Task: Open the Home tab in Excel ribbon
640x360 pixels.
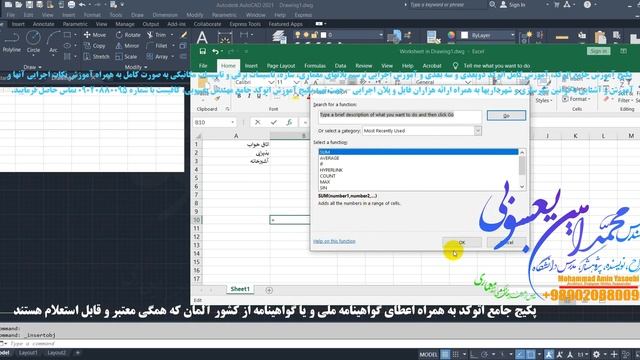Action: (x=228, y=66)
